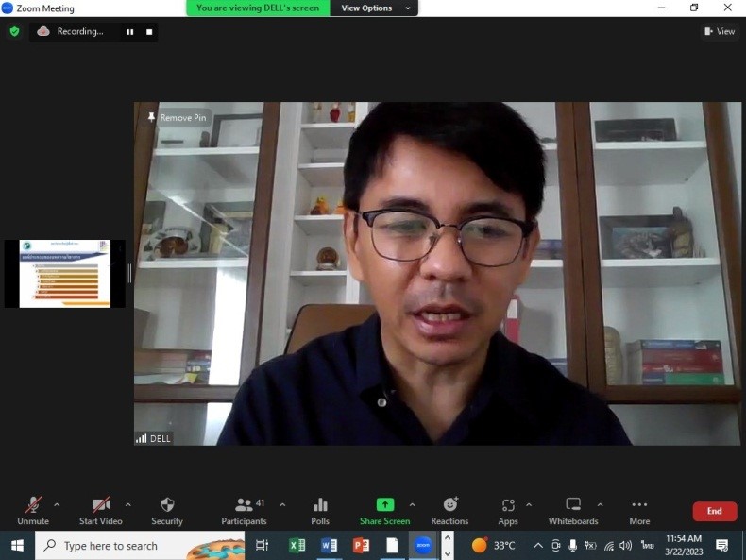Click the red End meeting button
Viewport: 746px width, 560px height.
pos(714,511)
